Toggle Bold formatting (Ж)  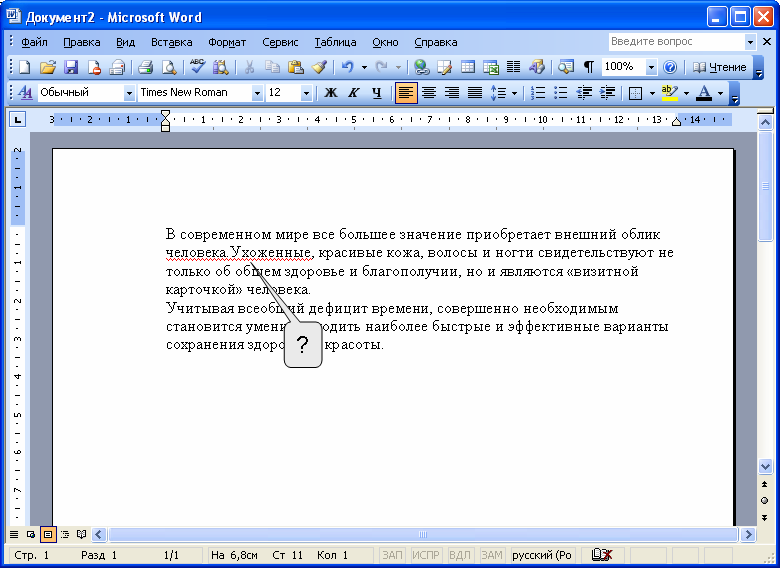[330, 93]
